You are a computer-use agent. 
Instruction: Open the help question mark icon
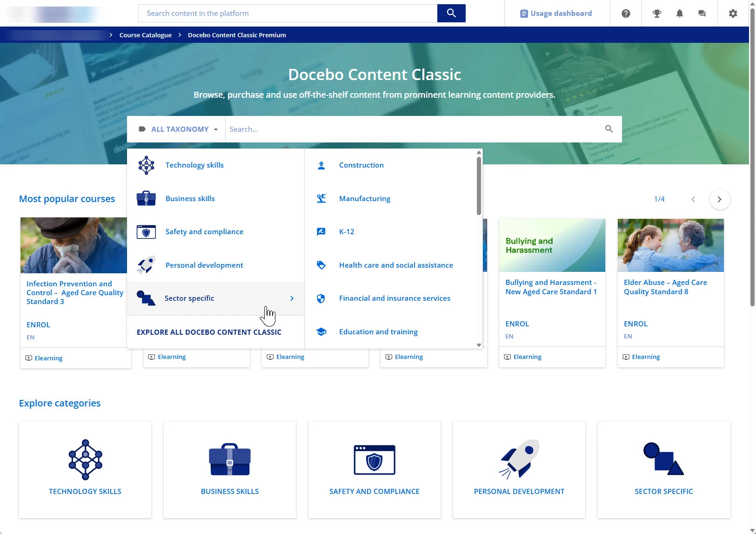[x=626, y=14]
